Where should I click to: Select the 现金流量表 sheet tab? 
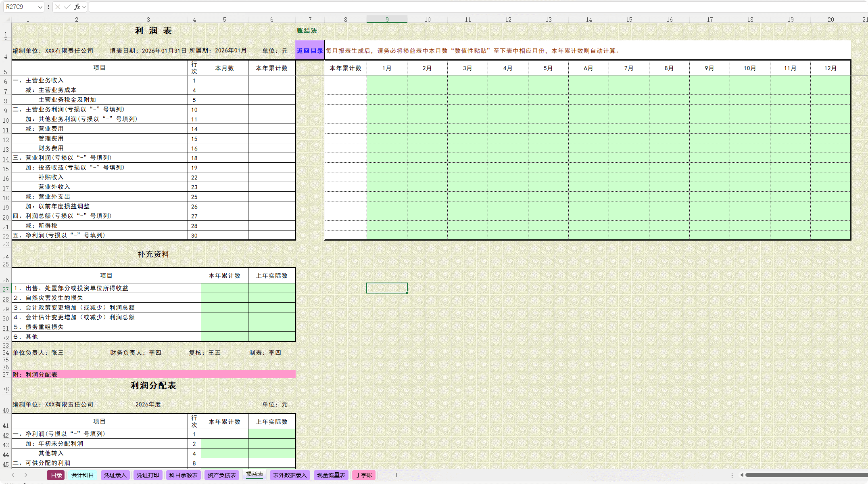[331, 475]
